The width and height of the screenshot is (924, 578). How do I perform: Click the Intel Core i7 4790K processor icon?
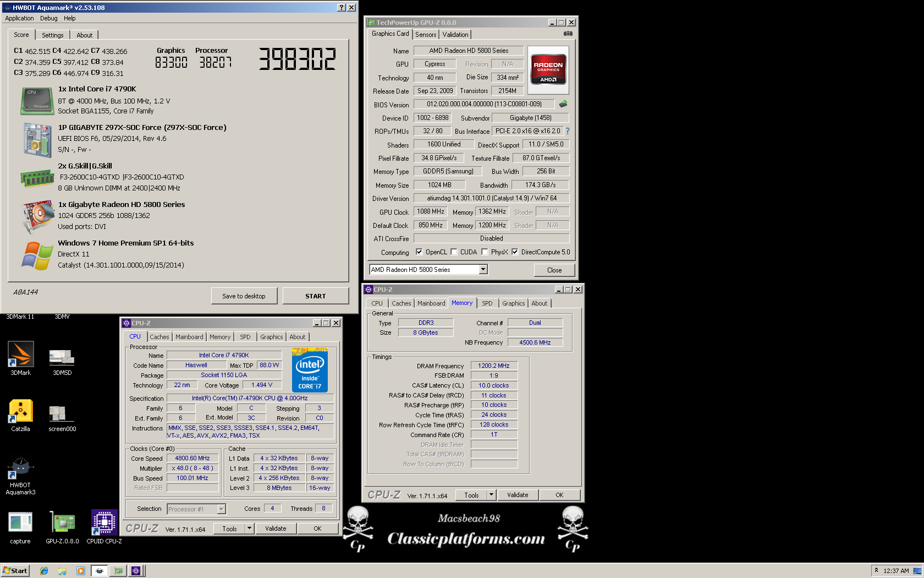pyautogui.click(x=37, y=101)
